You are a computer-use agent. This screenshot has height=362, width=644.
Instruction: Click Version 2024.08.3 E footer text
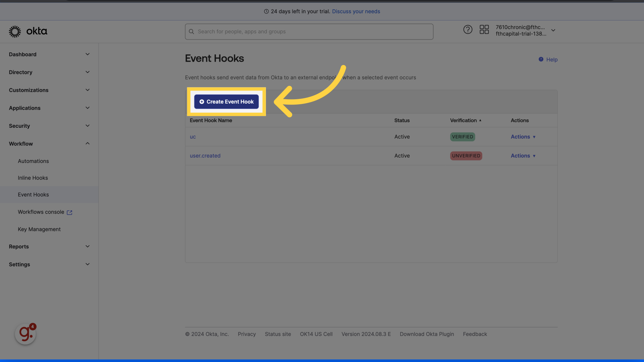coord(366,334)
